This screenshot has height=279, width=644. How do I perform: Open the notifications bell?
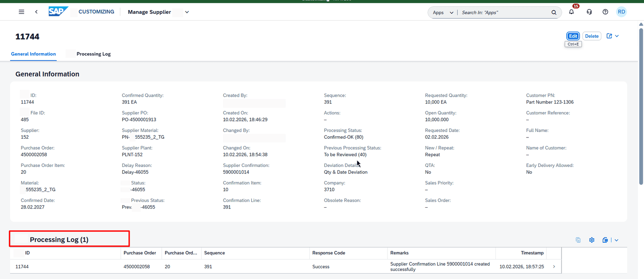[x=571, y=12]
